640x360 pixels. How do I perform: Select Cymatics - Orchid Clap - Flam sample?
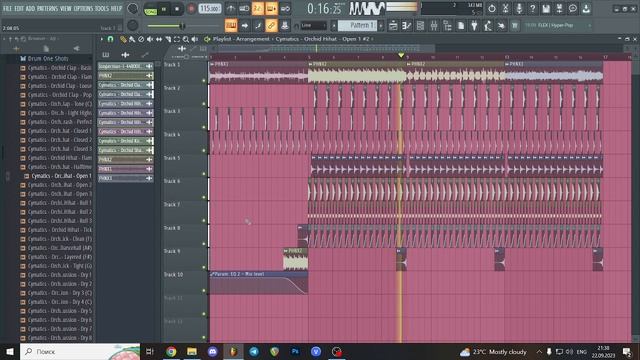click(x=60, y=77)
